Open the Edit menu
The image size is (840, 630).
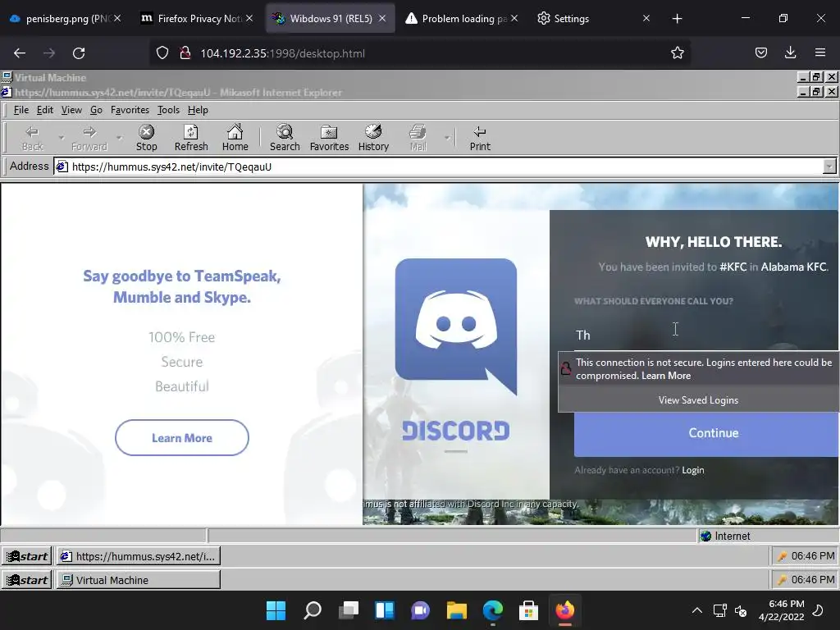pyautogui.click(x=44, y=110)
